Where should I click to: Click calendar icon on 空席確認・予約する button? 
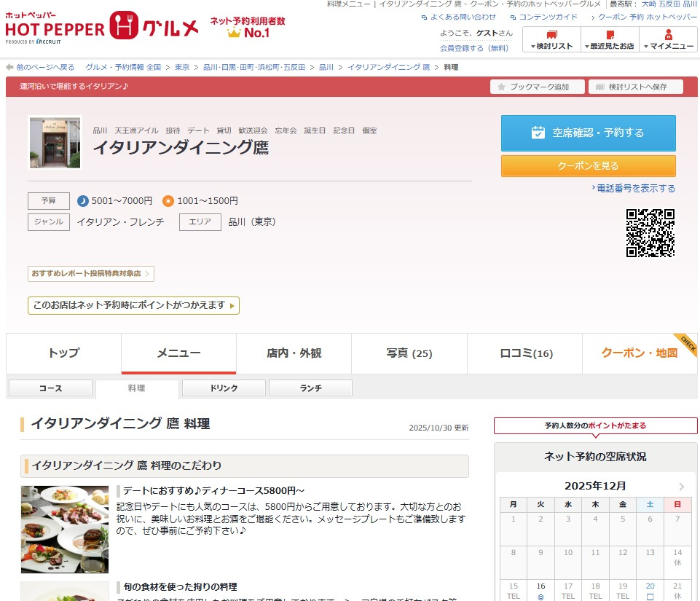(x=538, y=133)
